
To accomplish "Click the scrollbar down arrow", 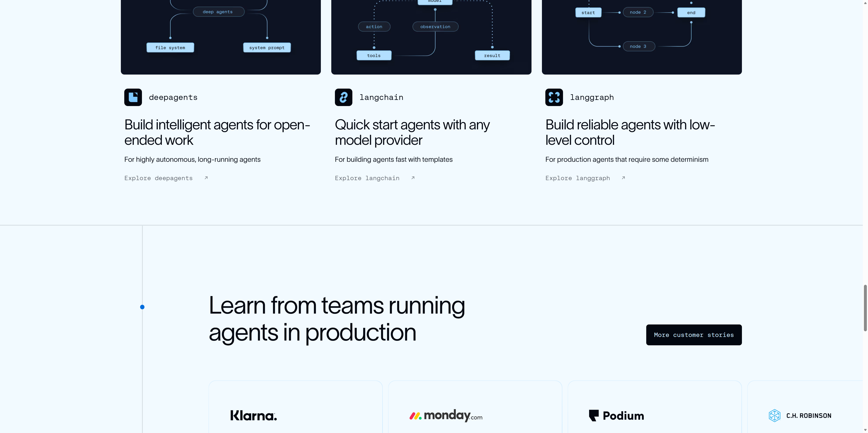I will coord(865,430).
